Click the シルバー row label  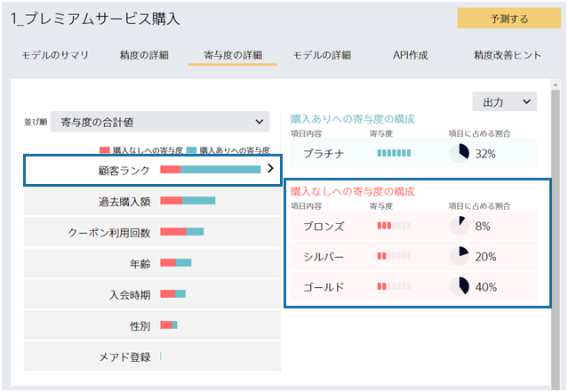click(324, 257)
